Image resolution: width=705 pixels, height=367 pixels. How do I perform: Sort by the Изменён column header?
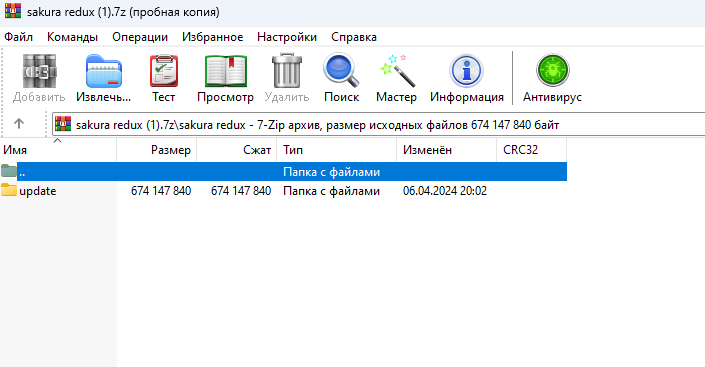(x=446, y=150)
